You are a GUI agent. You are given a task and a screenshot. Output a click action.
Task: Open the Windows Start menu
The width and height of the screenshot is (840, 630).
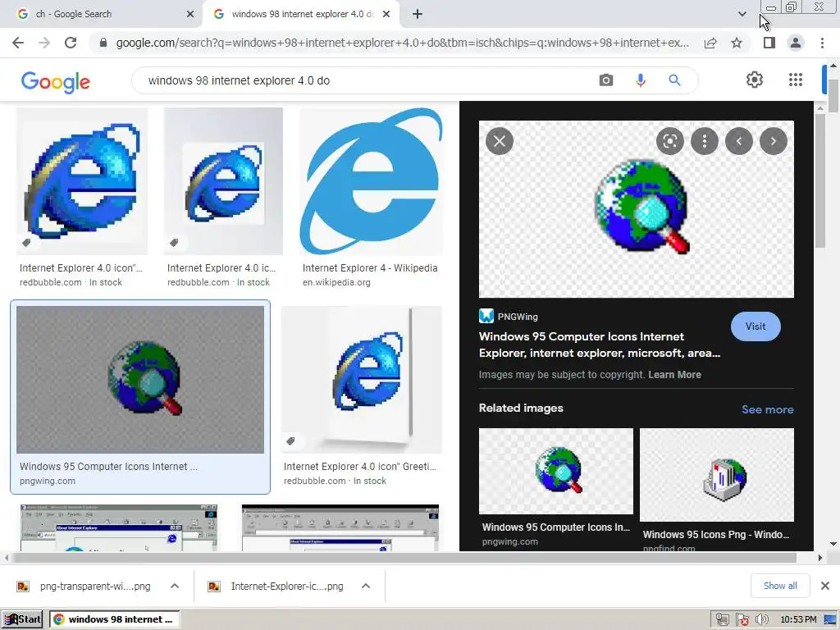23,619
